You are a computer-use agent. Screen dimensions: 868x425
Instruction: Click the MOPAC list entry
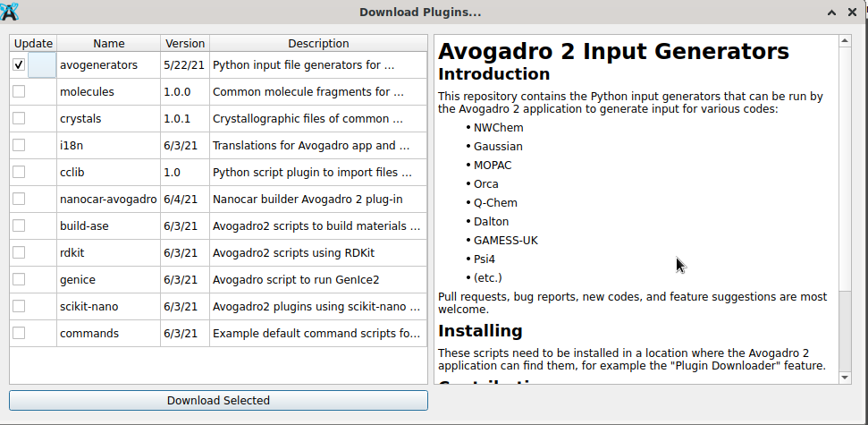493,166
